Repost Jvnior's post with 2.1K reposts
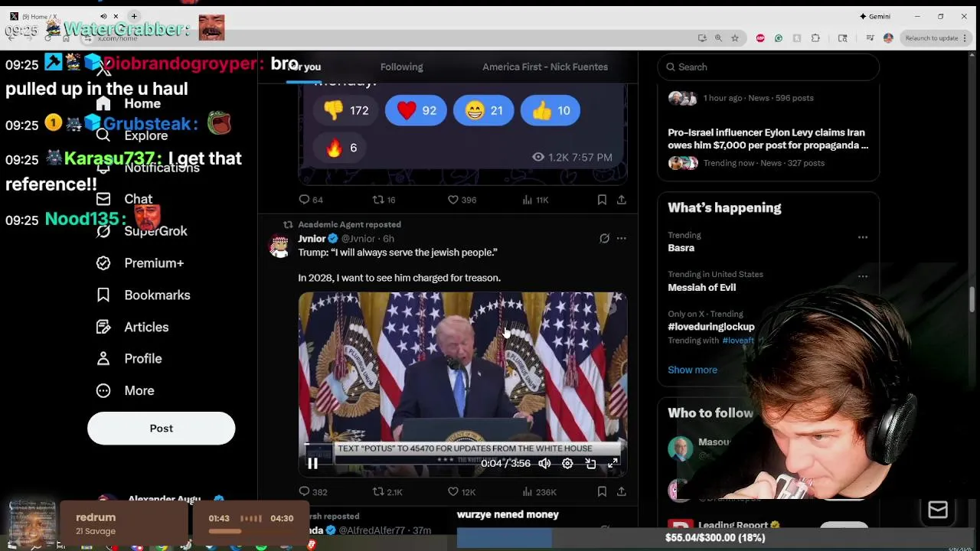Viewport: 980px width, 551px height. (x=387, y=492)
